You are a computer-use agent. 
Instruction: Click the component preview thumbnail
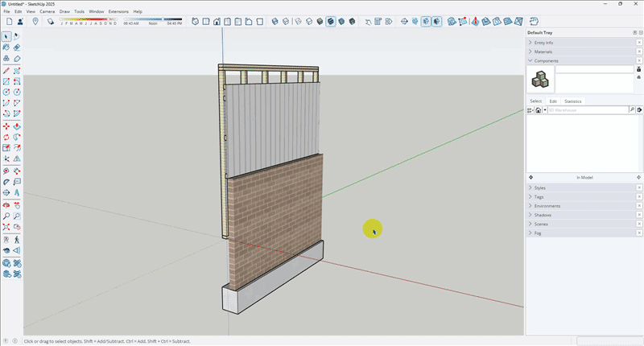pyautogui.click(x=540, y=79)
